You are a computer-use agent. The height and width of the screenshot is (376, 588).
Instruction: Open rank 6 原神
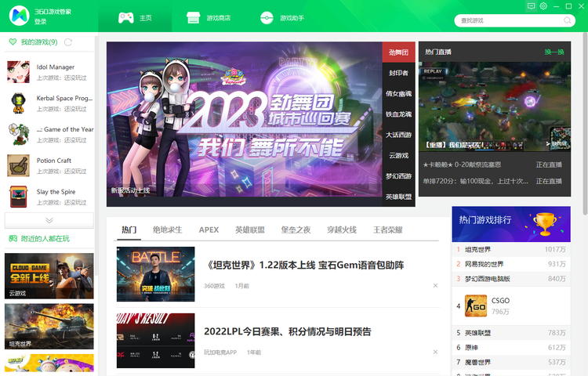click(511, 348)
